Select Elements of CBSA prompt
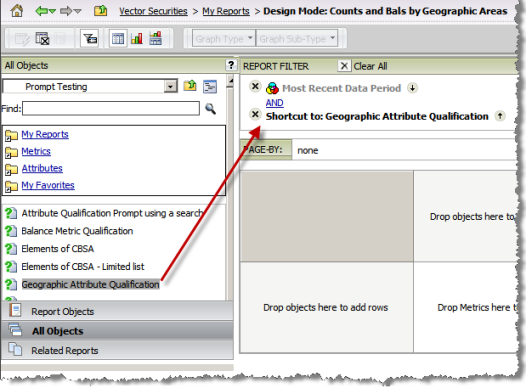This screenshot has height=388, width=526. [x=57, y=249]
